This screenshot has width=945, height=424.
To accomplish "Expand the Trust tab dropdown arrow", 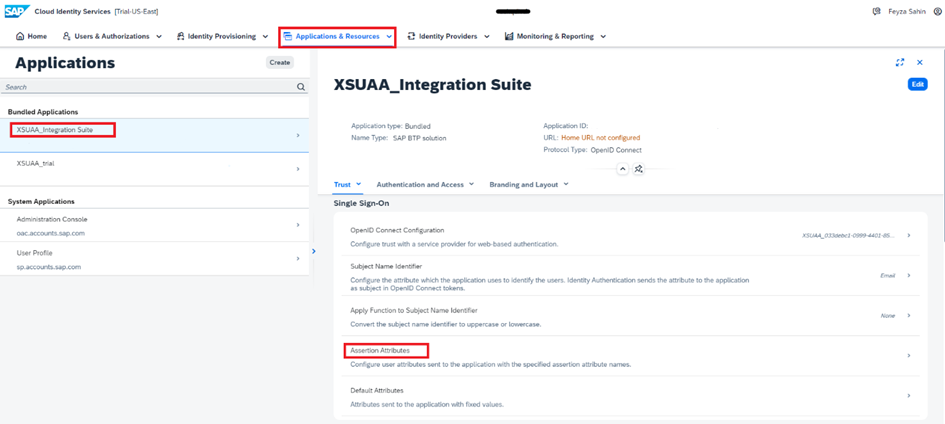I will tap(359, 184).
